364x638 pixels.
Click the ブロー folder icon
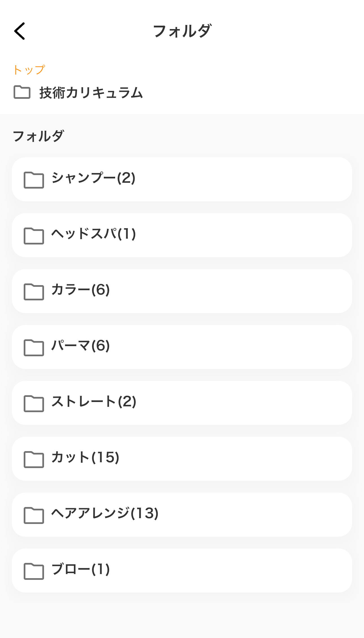pyautogui.click(x=34, y=571)
